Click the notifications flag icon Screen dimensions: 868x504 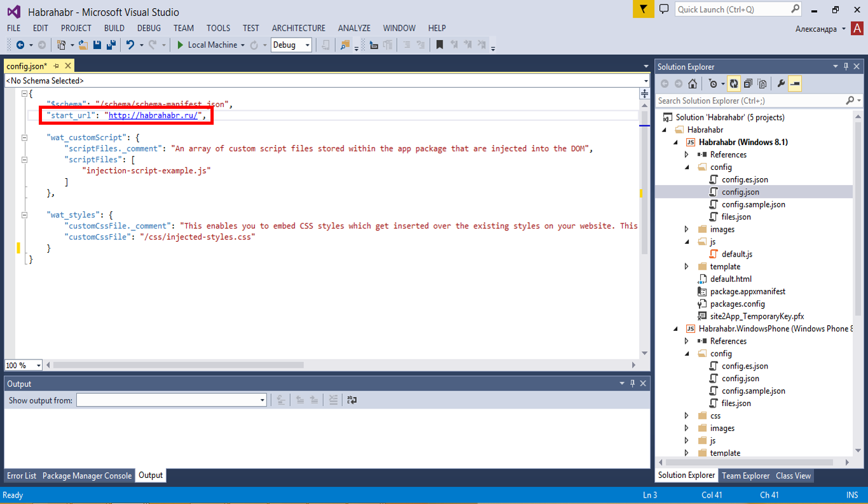click(643, 9)
